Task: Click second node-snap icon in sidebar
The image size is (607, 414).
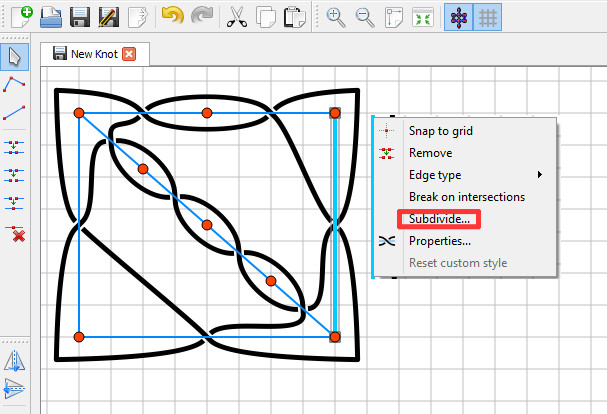Action: (x=14, y=175)
